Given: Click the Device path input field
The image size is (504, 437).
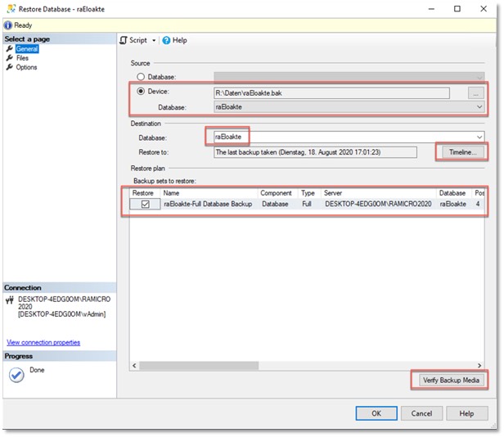Looking at the screenshot, I should click(x=331, y=93).
